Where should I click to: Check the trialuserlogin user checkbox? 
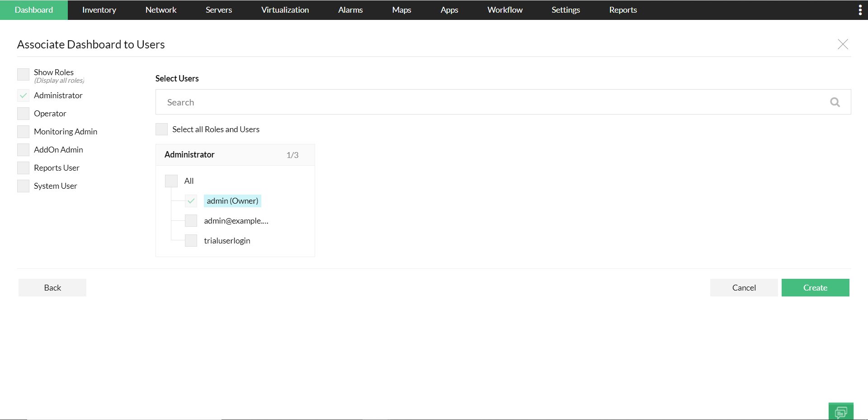coord(191,241)
